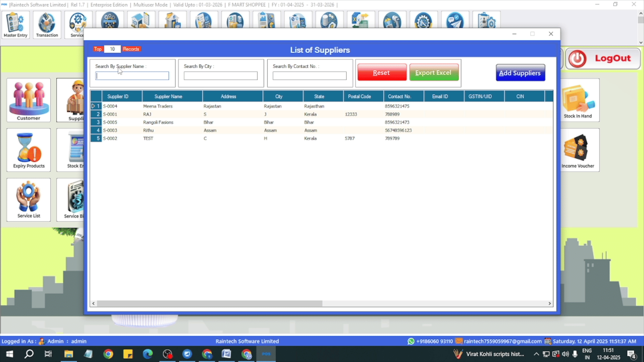
Task: Open the Expiry Products tile
Action: click(x=29, y=150)
